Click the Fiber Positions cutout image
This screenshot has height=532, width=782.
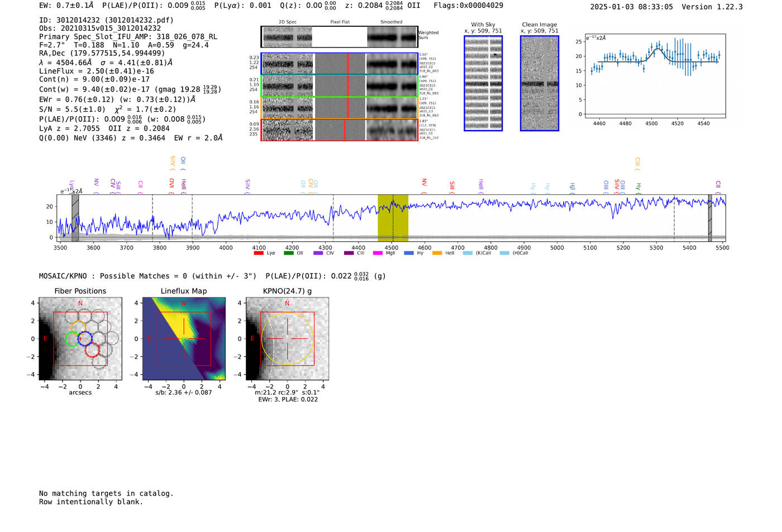[80, 339]
